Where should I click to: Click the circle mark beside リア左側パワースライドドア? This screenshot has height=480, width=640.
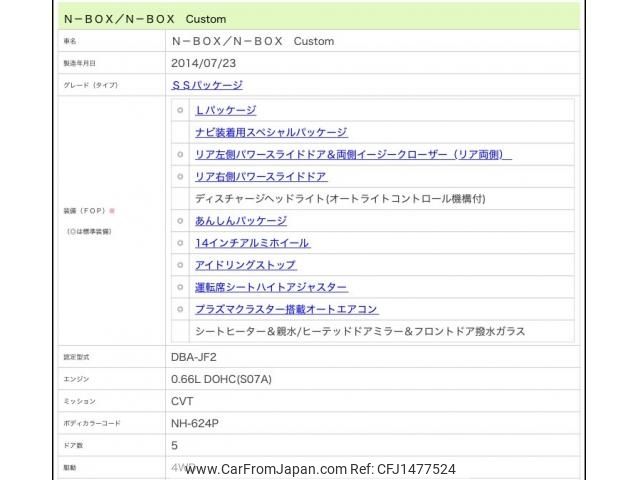(180, 154)
